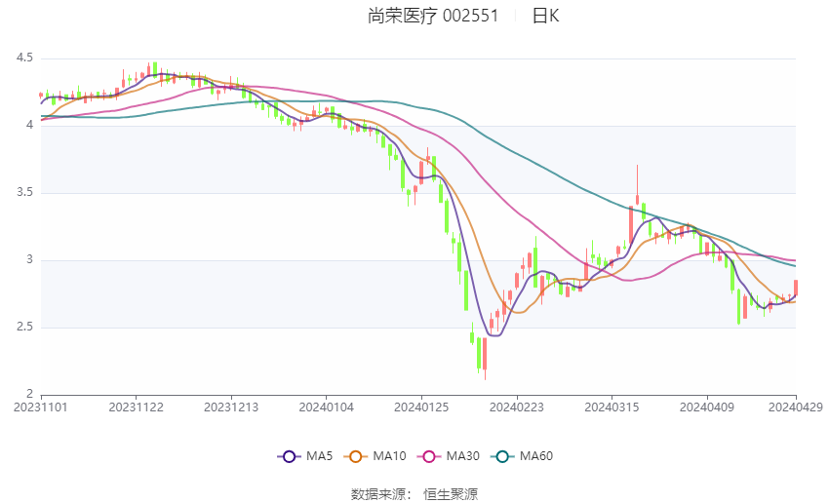Click the 20240223 date axis label

pos(516,406)
